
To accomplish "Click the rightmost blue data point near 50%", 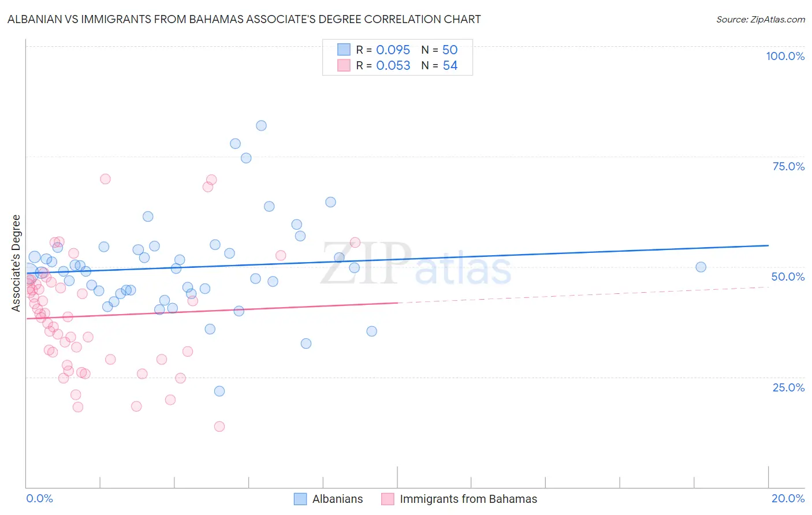I will click(x=701, y=267).
